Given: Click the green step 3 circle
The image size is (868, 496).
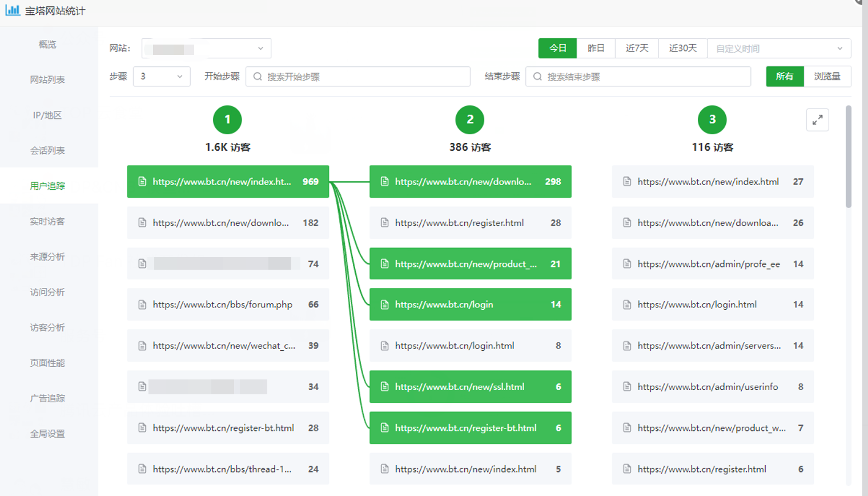Looking at the screenshot, I should pyautogui.click(x=712, y=119).
